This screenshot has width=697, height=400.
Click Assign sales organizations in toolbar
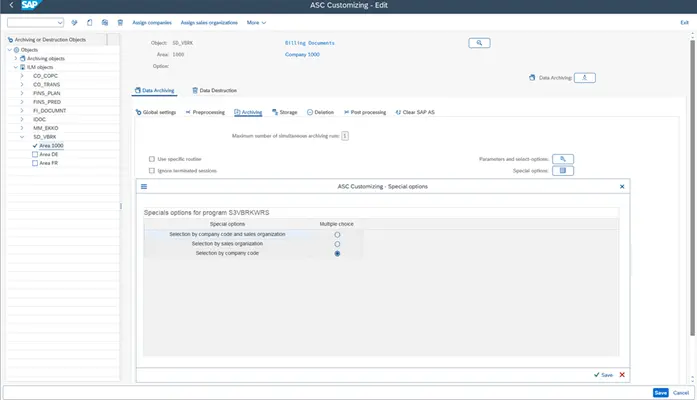pos(209,23)
